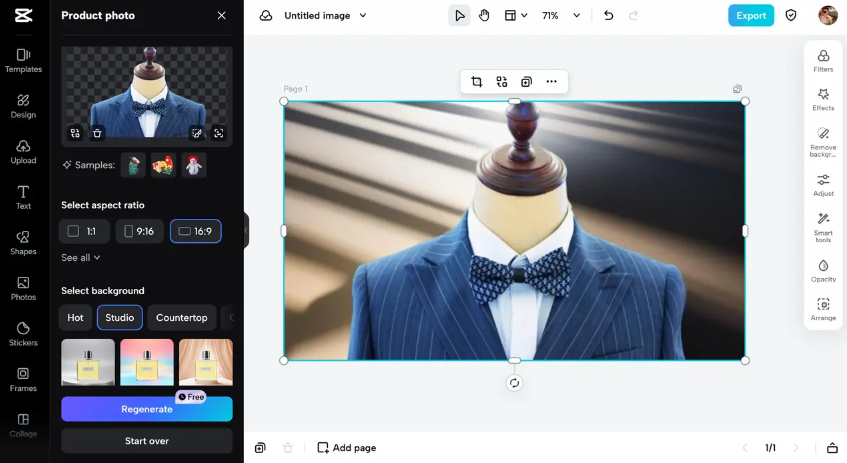Click the cloud save status icon
Screen dimensions: 847x463
point(266,16)
